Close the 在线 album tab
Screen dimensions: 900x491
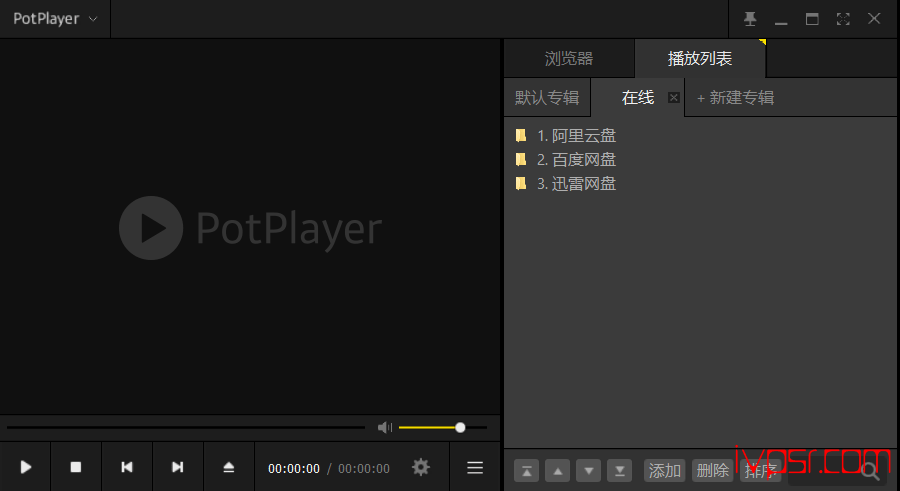pyautogui.click(x=674, y=98)
